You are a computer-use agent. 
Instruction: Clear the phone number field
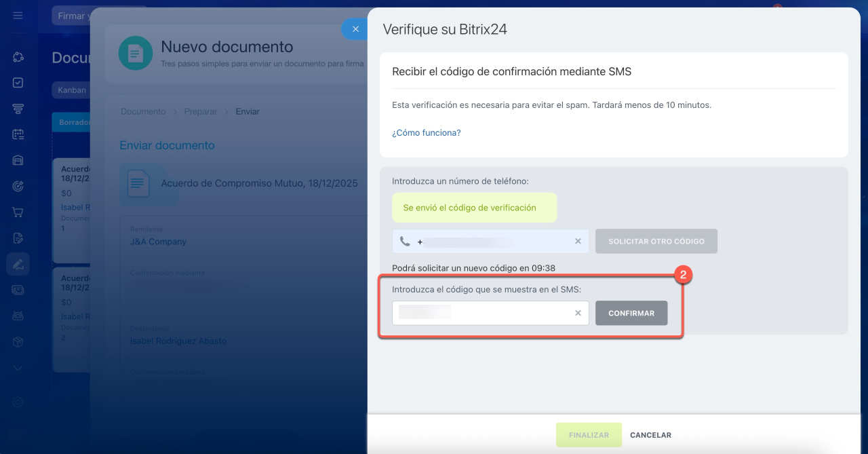pos(578,241)
